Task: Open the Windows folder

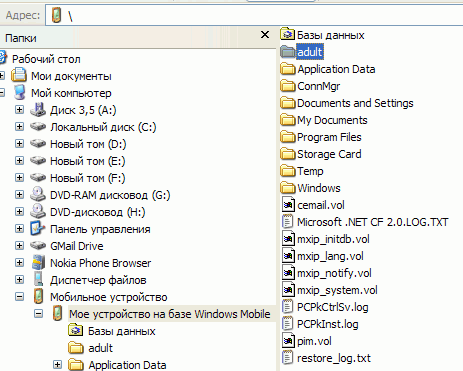Action: (319, 188)
